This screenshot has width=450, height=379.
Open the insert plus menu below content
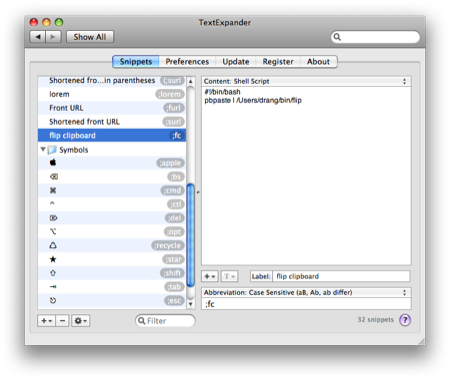210,276
